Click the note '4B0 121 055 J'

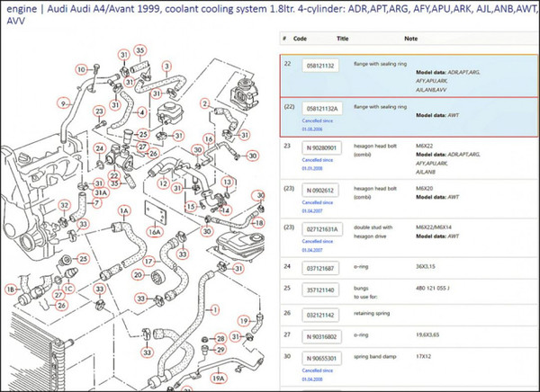432,288
